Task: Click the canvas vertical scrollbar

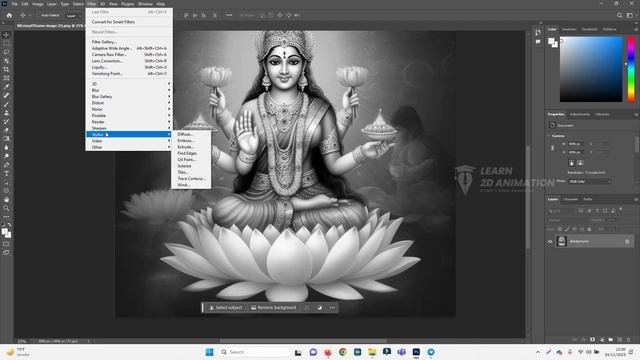Action: (528, 197)
